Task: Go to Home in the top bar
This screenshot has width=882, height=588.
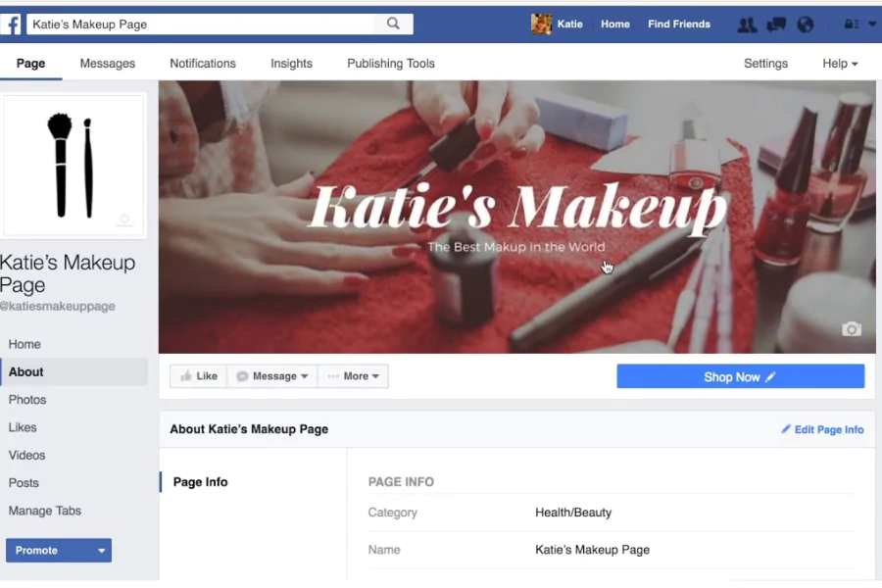Action: point(614,24)
